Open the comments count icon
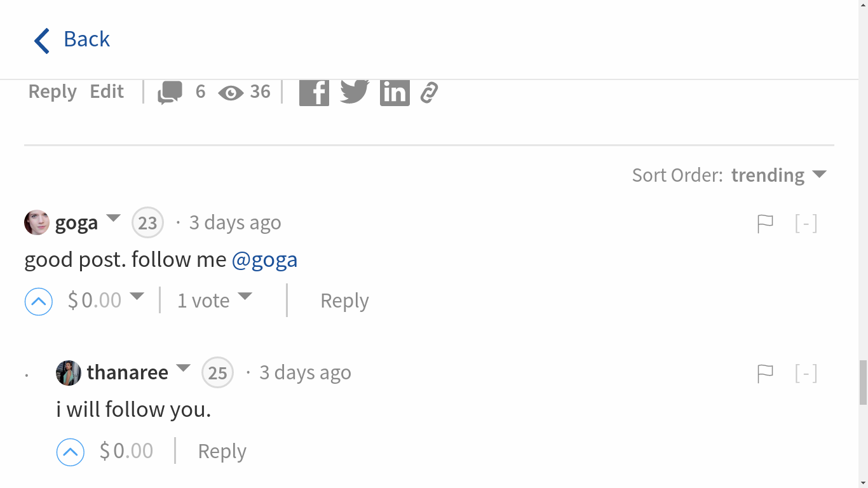 tap(169, 91)
